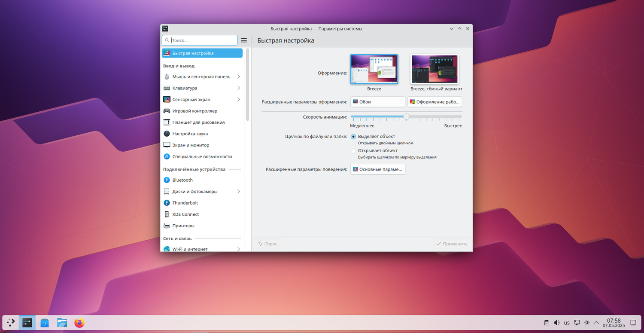644x333 pixels.
Task: Open "Планшет для рисования" tablet settings
Action: [x=202, y=122]
